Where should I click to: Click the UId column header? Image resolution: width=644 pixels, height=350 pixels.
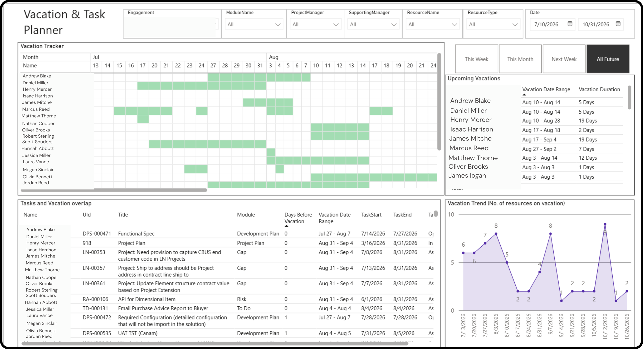(87, 215)
